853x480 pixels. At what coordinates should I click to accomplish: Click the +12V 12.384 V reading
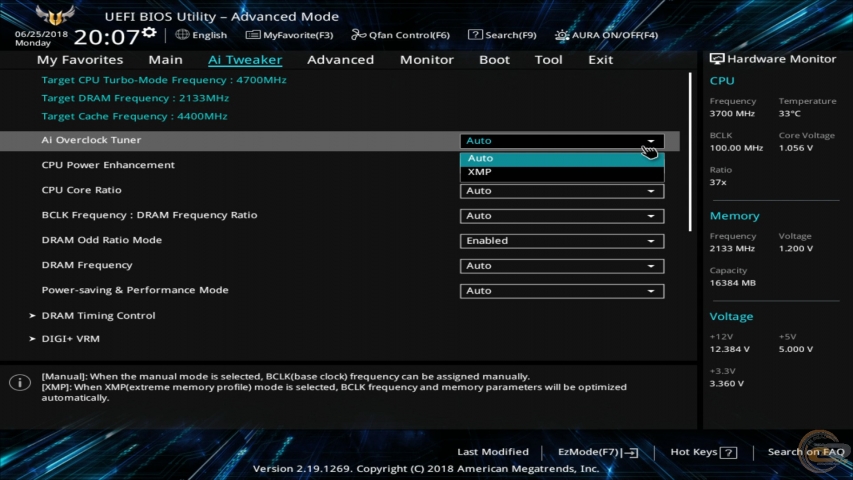(x=730, y=349)
